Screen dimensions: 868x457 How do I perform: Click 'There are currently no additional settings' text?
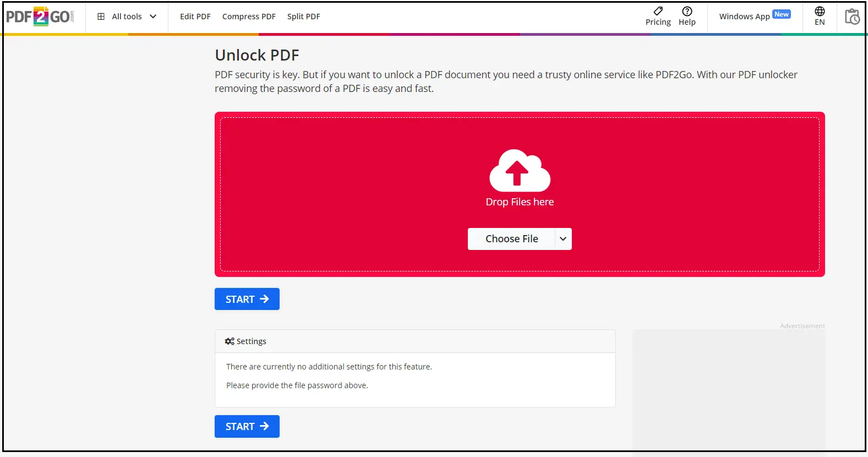(x=329, y=367)
